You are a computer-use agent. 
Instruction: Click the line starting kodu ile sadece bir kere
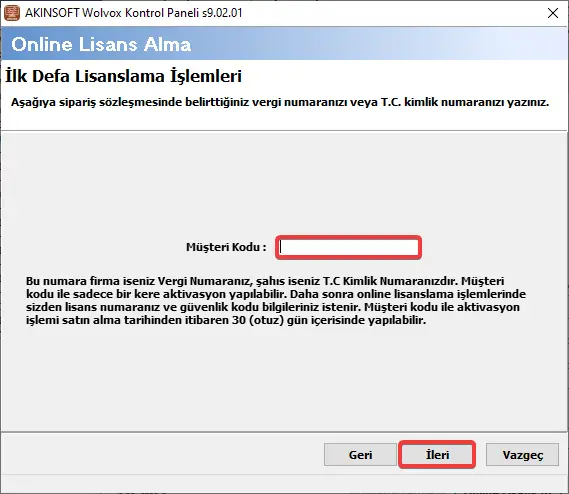coord(276,294)
